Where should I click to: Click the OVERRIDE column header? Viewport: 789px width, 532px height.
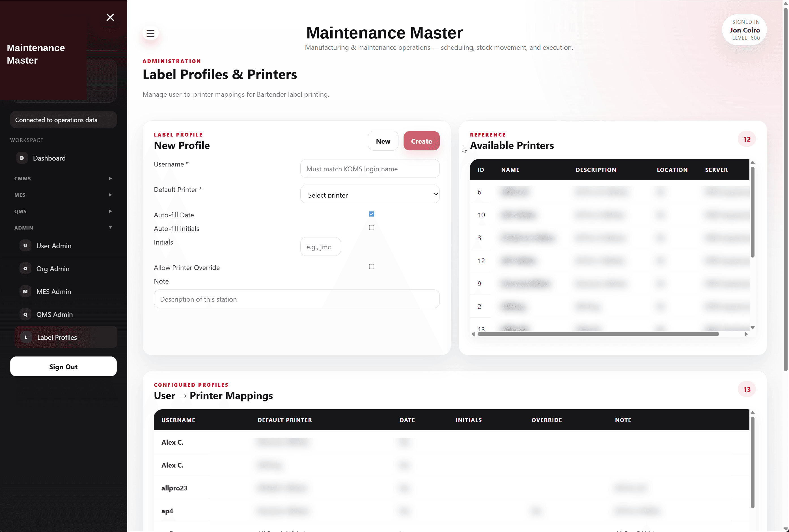point(546,420)
